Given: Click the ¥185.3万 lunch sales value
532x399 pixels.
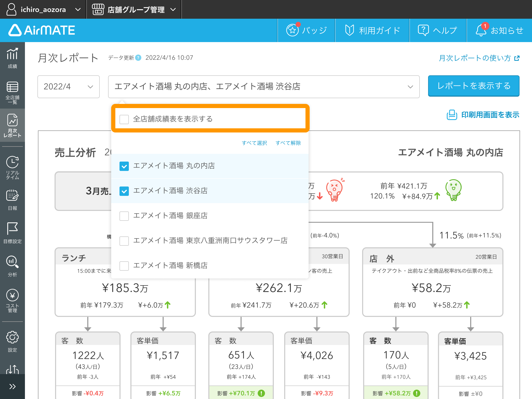Looking at the screenshot, I should point(125,288).
